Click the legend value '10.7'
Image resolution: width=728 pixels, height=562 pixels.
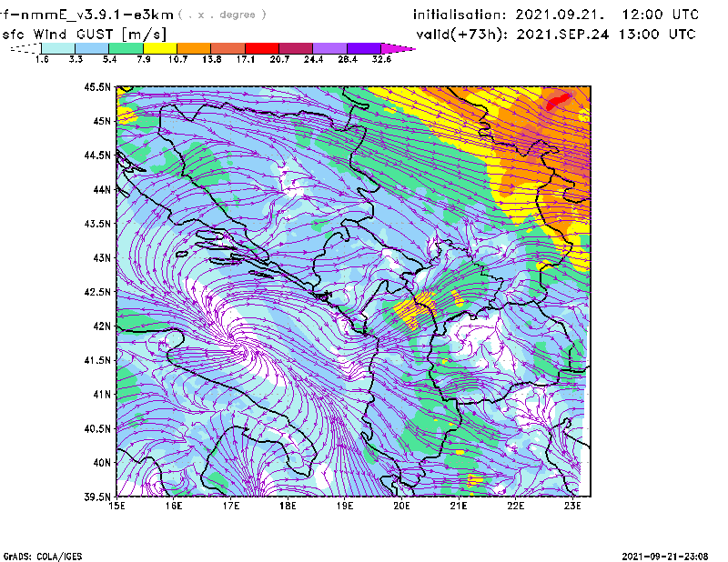point(177,59)
